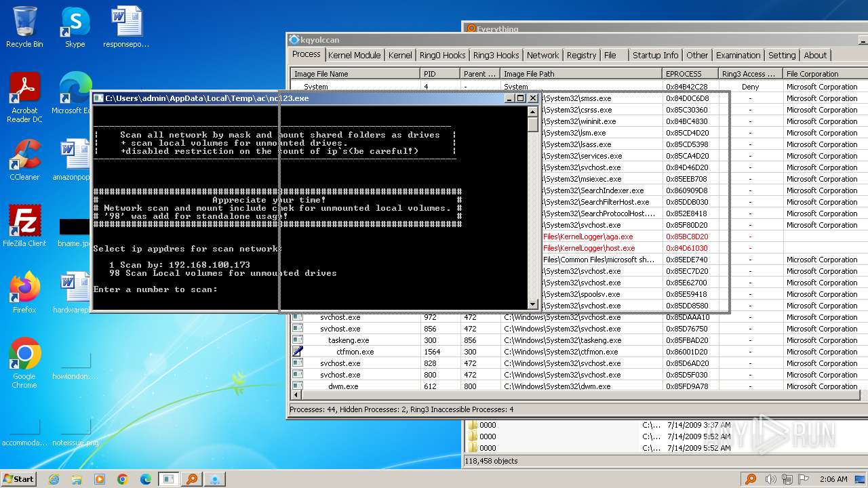Click the Everything icon in the system tray
Viewport: 868px width, 488px height.
point(751,479)
